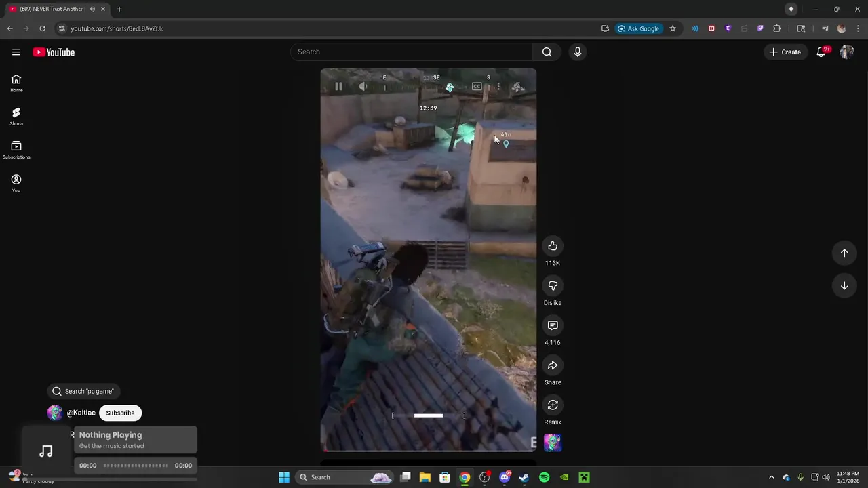Open the YouTube account avatar menu
Screen dimensions: 868x488
(847, 52)
